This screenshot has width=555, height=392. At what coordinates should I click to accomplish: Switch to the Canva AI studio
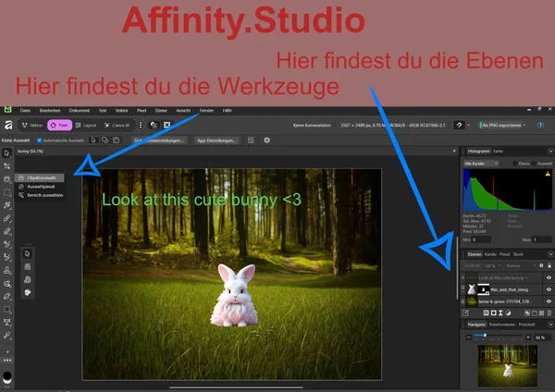coord(117,125)
